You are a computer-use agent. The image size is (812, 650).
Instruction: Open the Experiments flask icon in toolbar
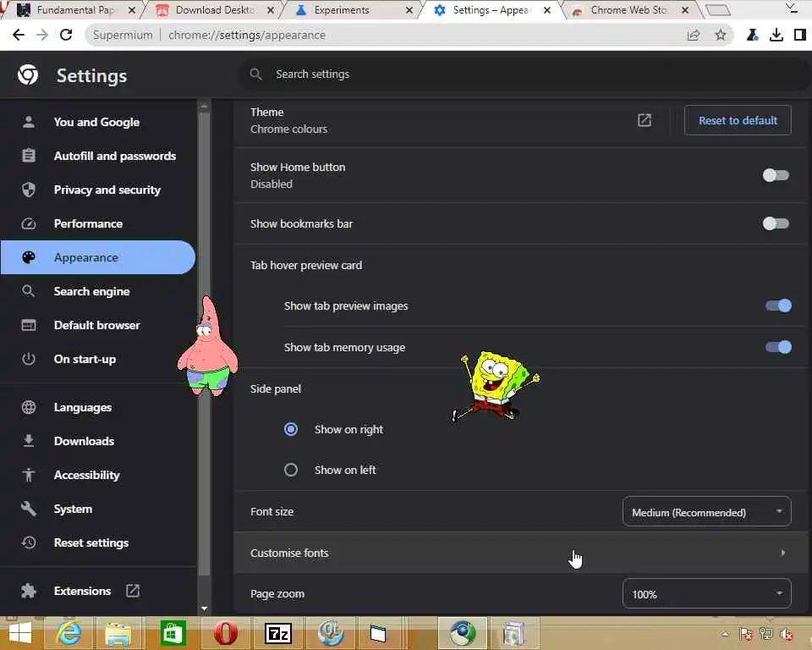[x=753, y=35]
